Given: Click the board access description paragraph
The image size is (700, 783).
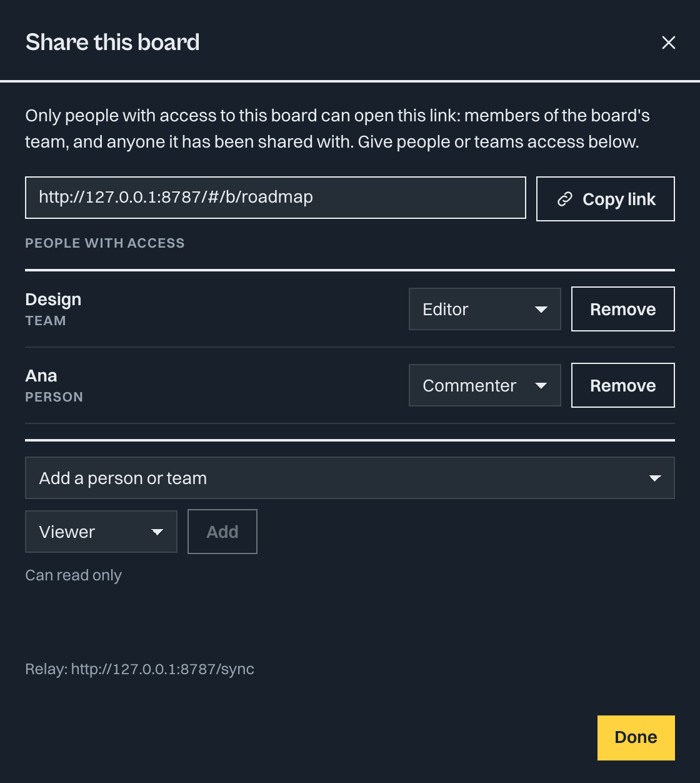Looking at the screenshot, I should 337,129.
